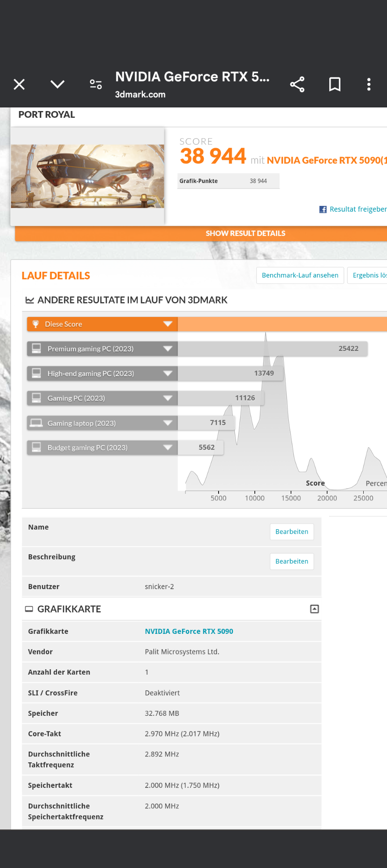The image size is (387, 868).
Task: Click the 7115 score bar value
Action: pyautogui.click(x=218, y=423)
